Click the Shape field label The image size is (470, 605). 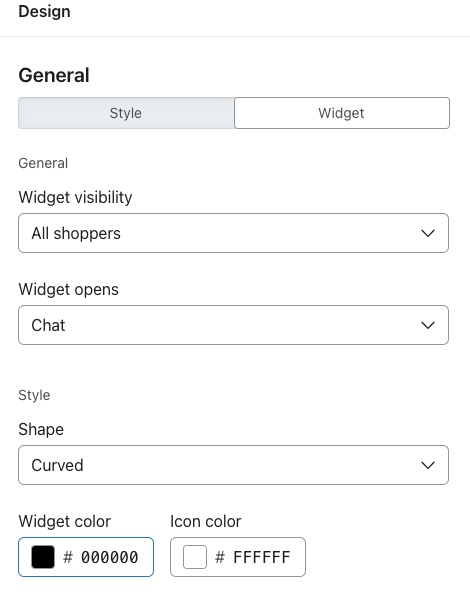(41, 429)
